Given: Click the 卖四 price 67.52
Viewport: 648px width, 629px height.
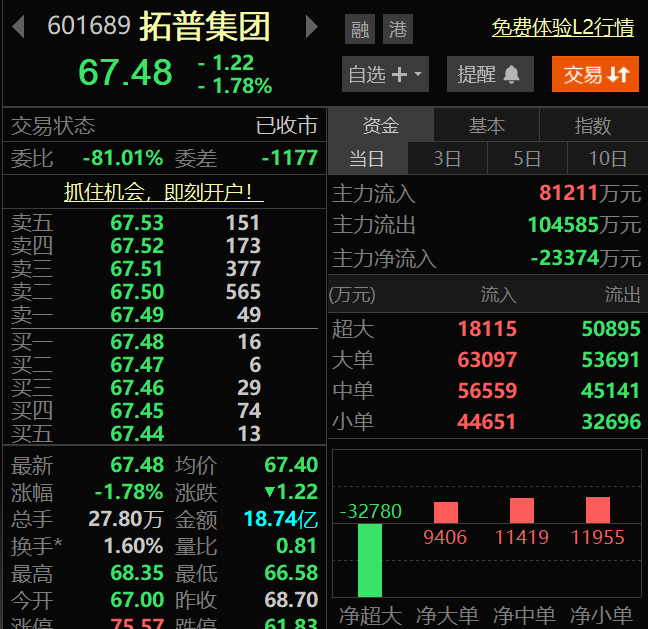Looking at the screenshot, I should tap(137, 245).
